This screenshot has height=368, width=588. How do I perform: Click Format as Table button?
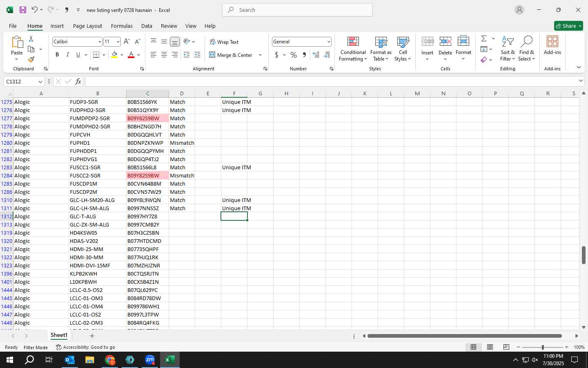(x=381, y=49)
